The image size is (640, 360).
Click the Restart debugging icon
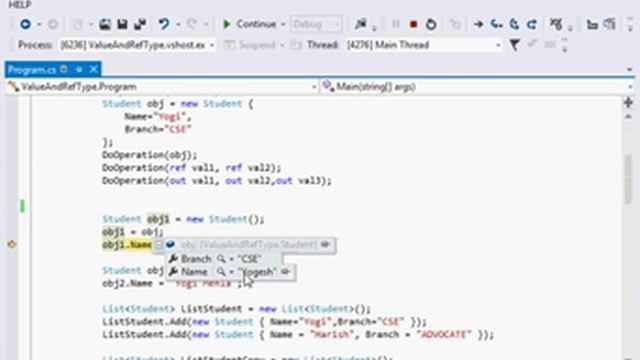pyautogui.click(x=431, y=24)
